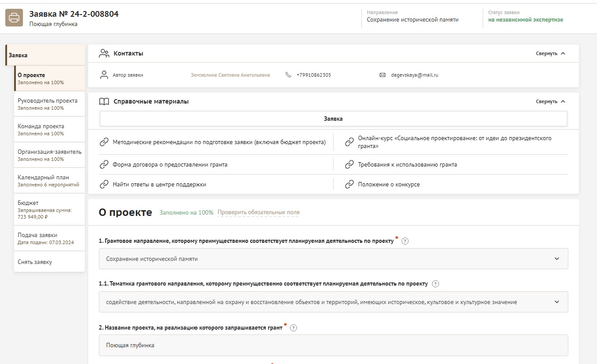Screen dimensions: 597x364
Task: Click header direction Сохранение исторической памяти
Action: click(x=413, y=20)
